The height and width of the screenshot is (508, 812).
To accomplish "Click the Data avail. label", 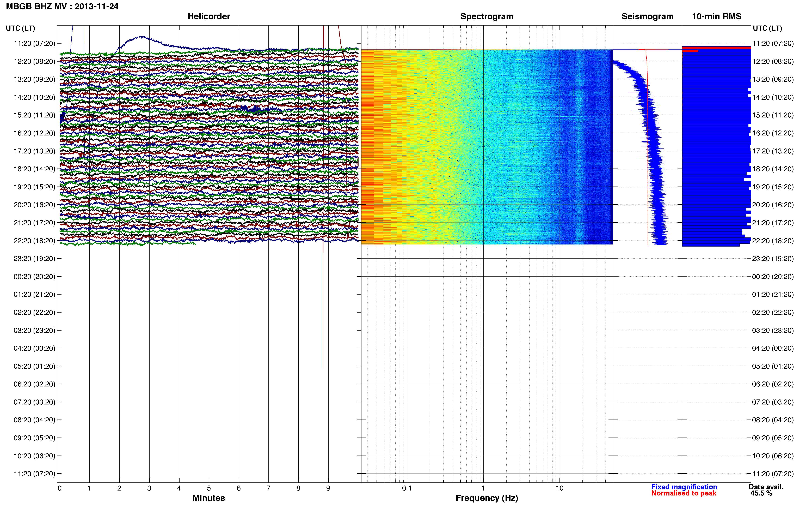I will 766,487.
